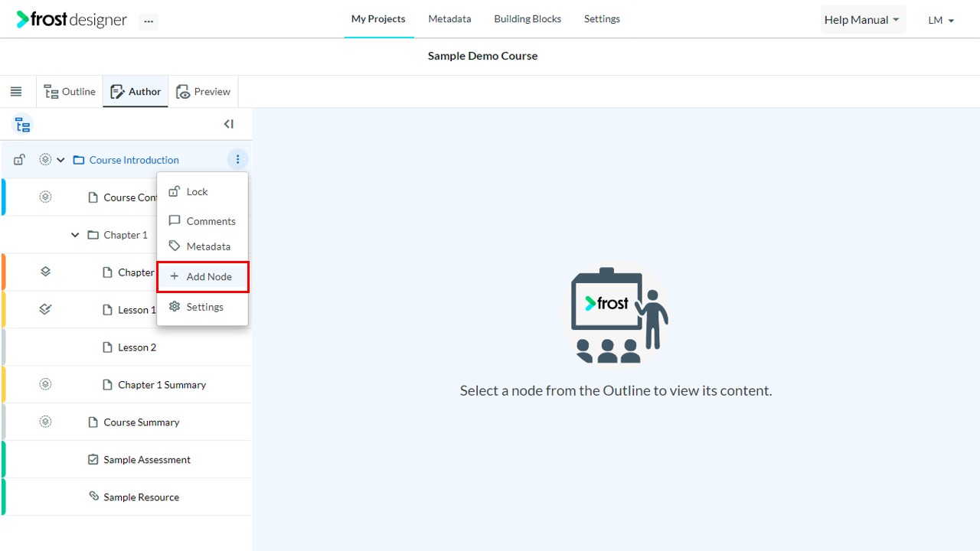The height and width of the screenshot is (551, 980).
Task: Choose Metadata from the context menu
Action: point(202,246)
